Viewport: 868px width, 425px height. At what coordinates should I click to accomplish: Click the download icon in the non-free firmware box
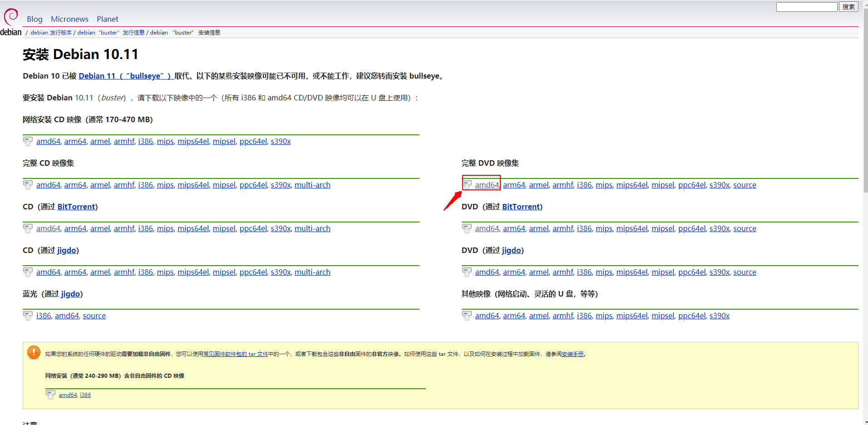coord(50,395)
